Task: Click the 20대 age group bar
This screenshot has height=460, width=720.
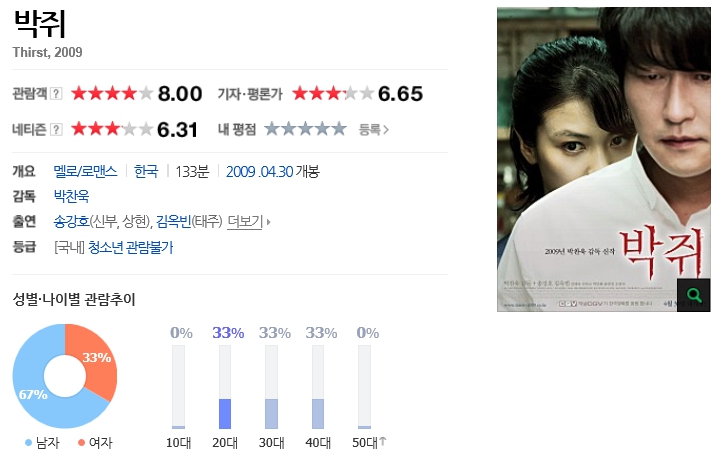Action: click(x=225, y=387)
